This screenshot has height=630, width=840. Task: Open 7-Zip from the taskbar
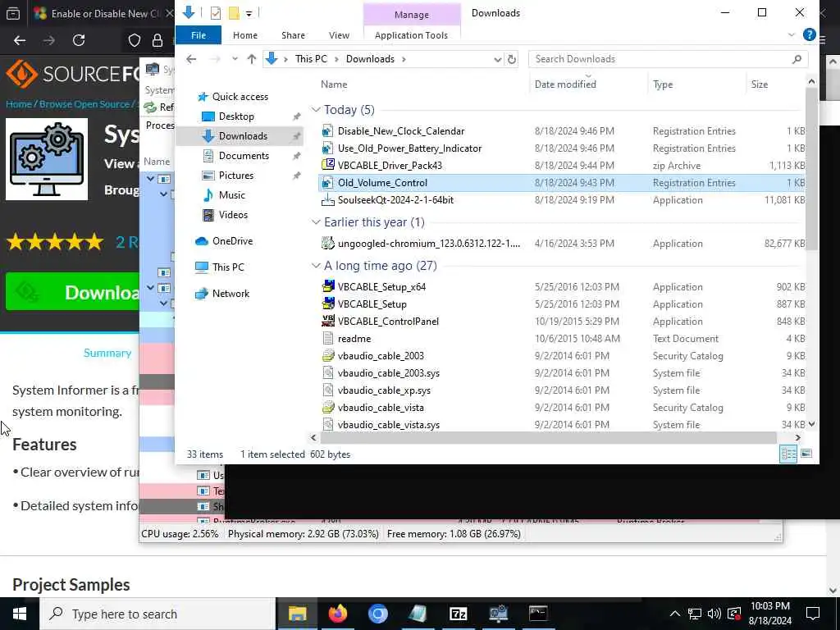[458, 614]
